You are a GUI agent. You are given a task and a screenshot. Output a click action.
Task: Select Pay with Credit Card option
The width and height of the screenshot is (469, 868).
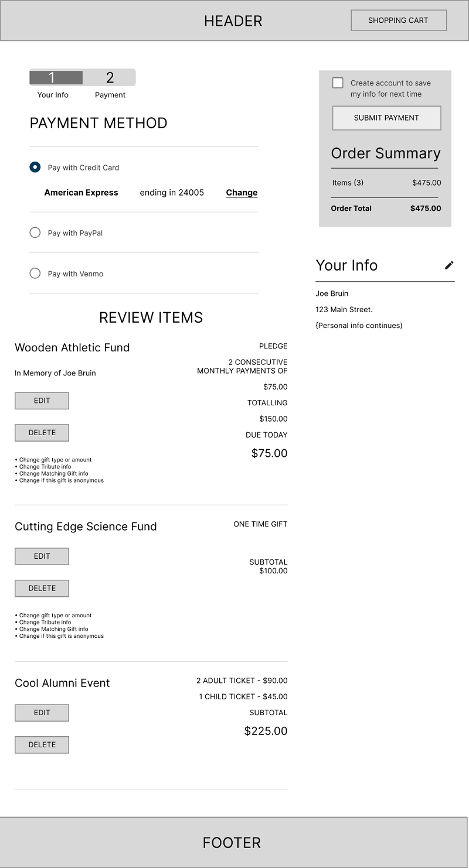(x=35, y=167)
